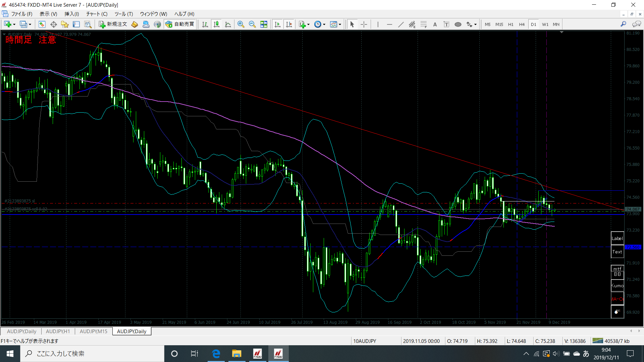This screenshot has width=644, height=362.
Task: Switch to the AUDJPY,H1 chart tab
Action: [x=58, y=331]
